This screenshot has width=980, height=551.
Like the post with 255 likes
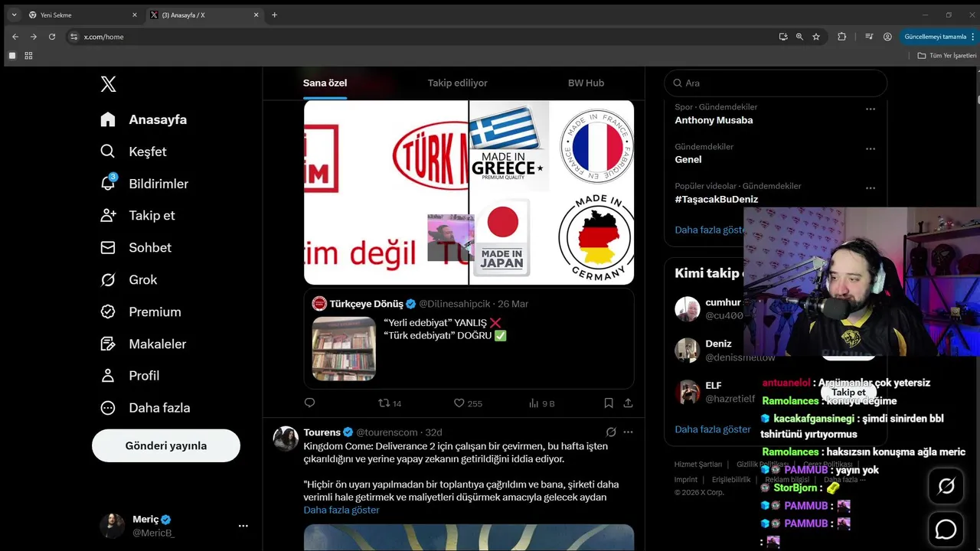[468, 403]
